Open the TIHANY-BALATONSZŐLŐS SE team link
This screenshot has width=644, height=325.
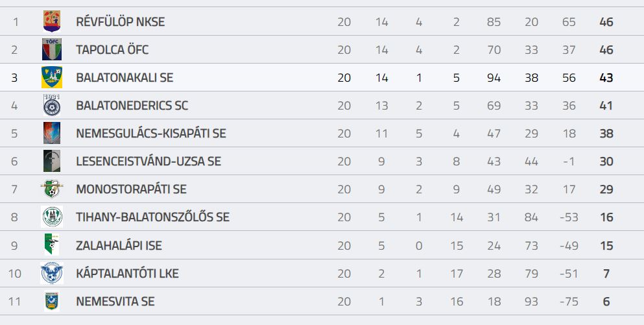point(152,217)
